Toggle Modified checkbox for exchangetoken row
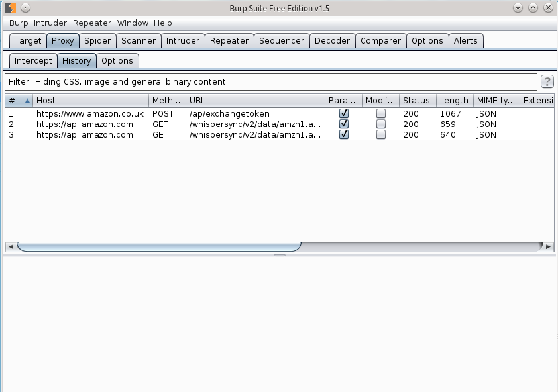This screenshot has height=392, width=558. pos(381,113)
